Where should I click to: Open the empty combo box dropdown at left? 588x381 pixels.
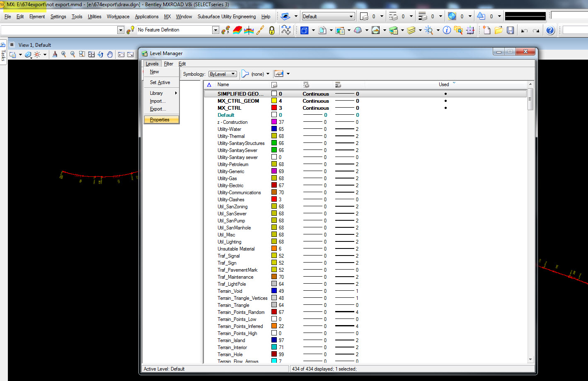coord(121,30)
